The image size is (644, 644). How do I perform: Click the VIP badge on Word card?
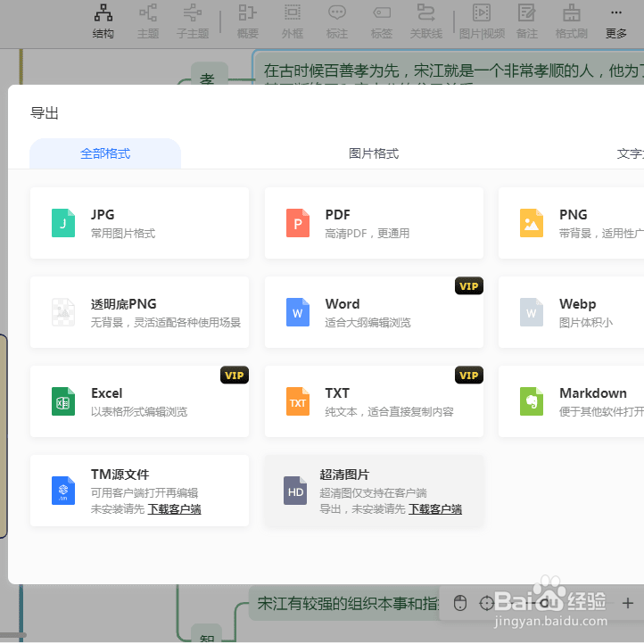pos(469,285)
